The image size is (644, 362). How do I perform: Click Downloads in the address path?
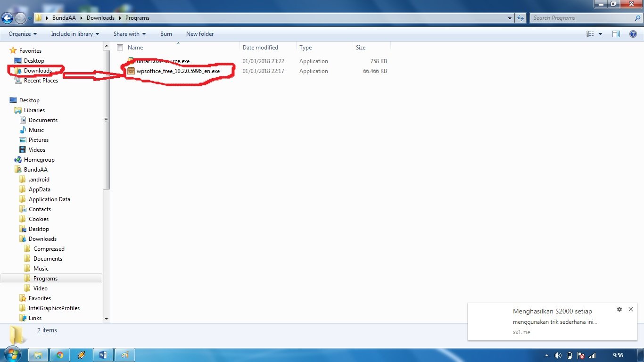click(100, 18)
